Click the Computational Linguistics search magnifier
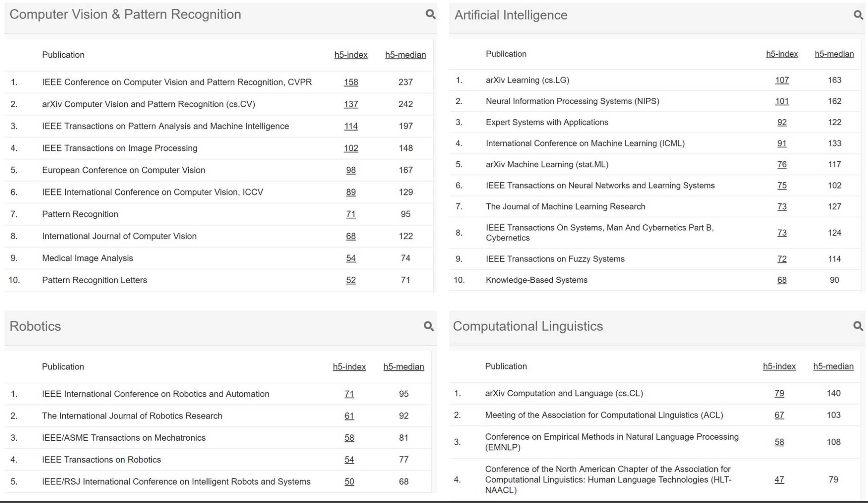Image resolution: width=868 pixels, height=503 pixels. point(858,326)
